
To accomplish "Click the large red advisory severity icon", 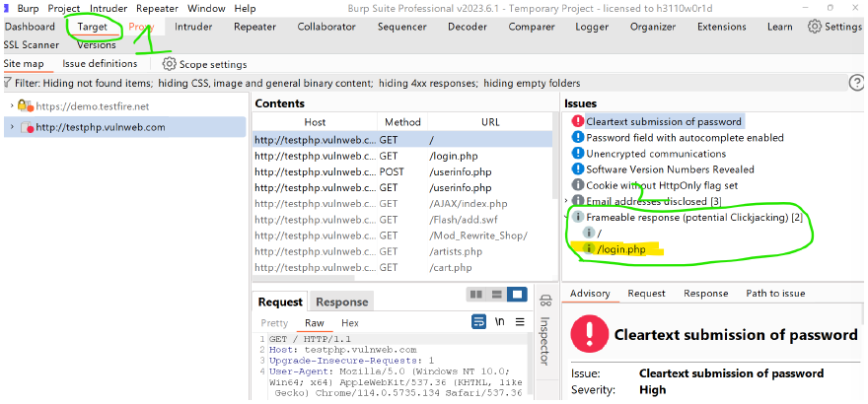I will coord(590,334).
